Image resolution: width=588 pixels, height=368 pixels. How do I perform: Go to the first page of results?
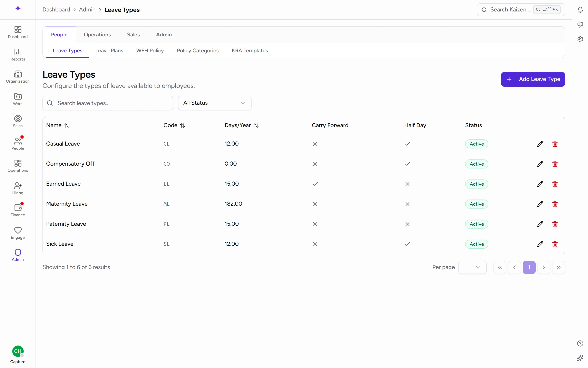point(500,267)
